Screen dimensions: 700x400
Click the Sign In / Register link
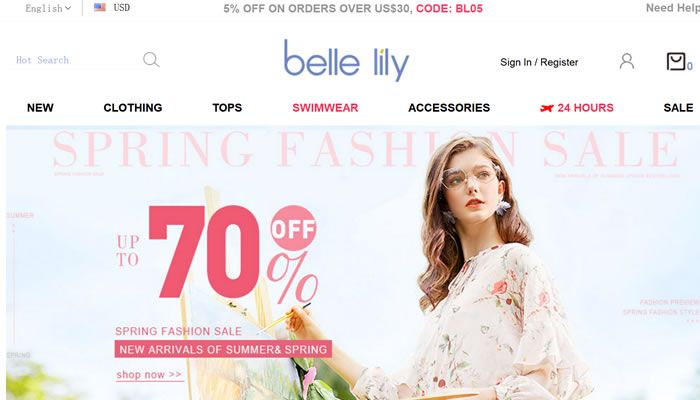coord(539,62)
